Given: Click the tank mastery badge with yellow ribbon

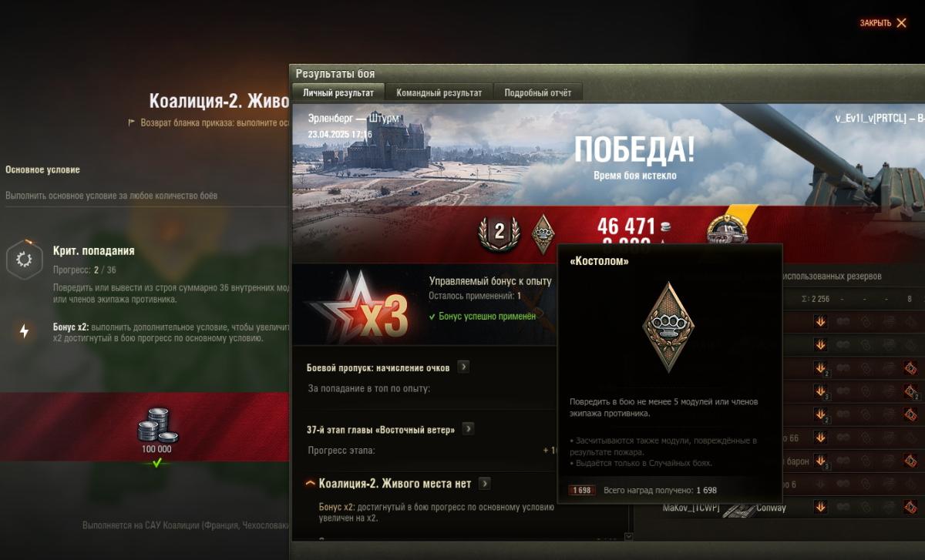Looking at the screenshot, I should [x=727, y=229].
